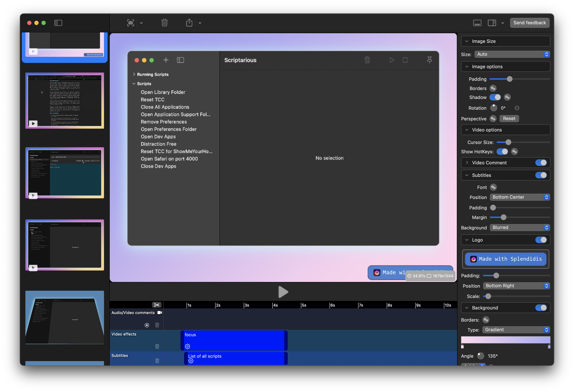Screen dimensions: 574x392
Task: Delete the Video effects track with its trash icon
Action: (x=157, y=346)
